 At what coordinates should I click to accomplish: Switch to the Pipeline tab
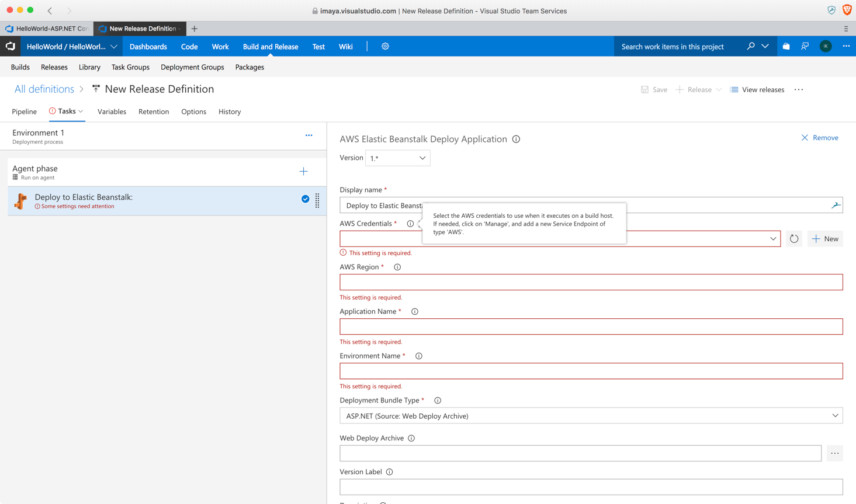[x=25, y=112]
